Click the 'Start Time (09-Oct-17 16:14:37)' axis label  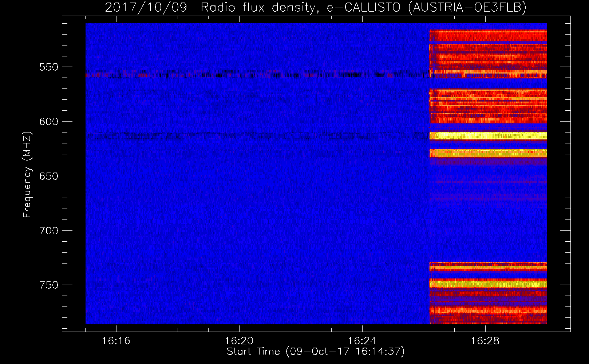pyautogui.click(x=316, y=351)
